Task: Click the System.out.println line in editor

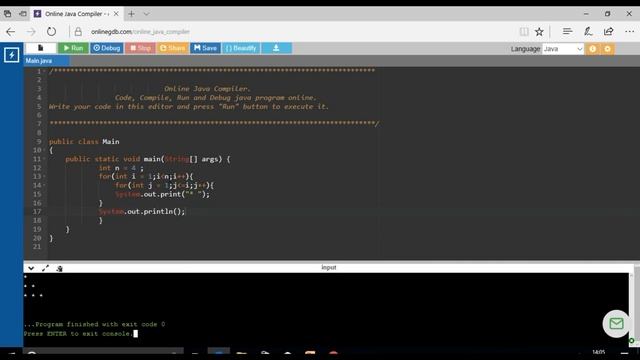Action: tap(141, 211)
